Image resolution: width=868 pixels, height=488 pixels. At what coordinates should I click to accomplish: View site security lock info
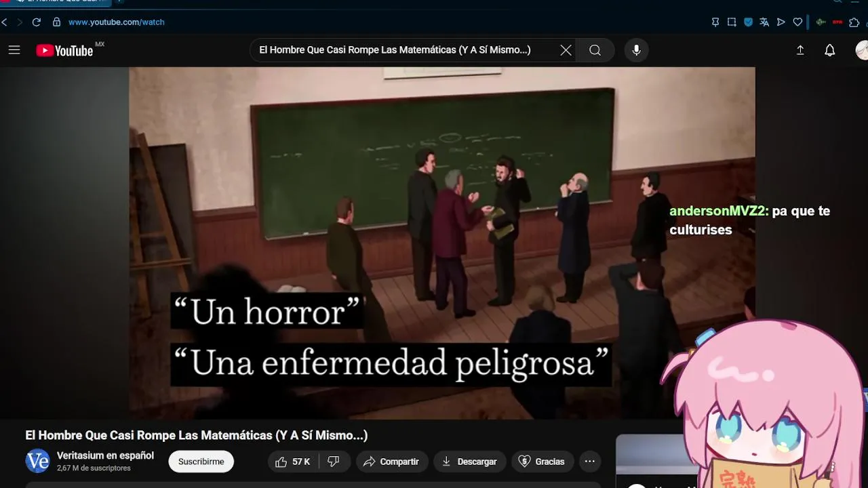pyautogui.click(x=57, y=22)
